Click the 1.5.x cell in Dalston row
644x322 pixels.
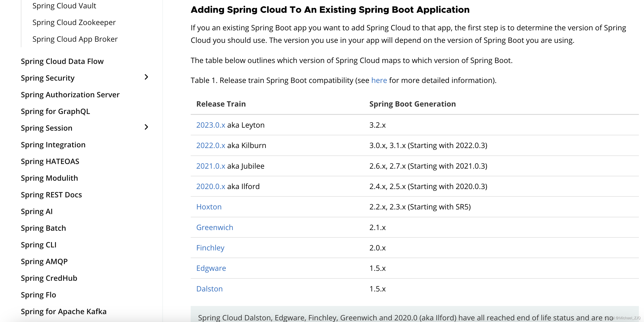pos(377,289)
